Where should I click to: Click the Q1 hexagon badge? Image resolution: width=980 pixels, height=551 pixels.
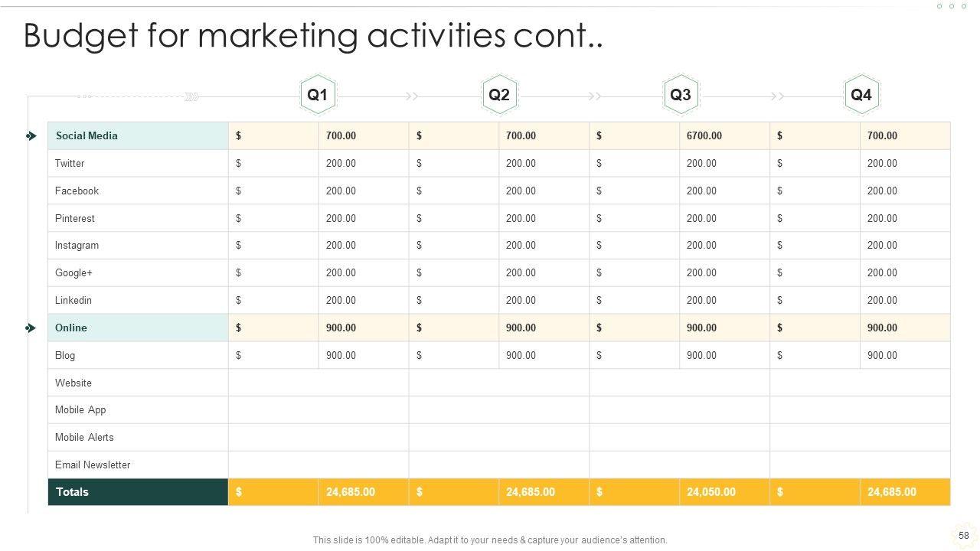point(317,95)
